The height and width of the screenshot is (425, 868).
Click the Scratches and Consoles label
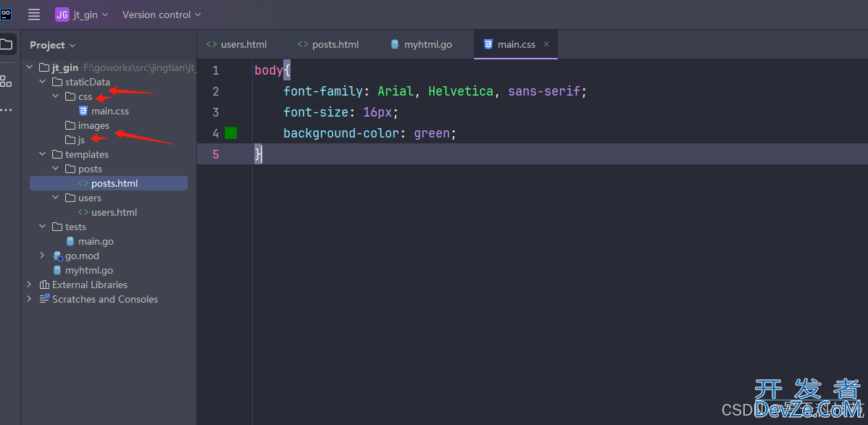click(x=104, y=299)
